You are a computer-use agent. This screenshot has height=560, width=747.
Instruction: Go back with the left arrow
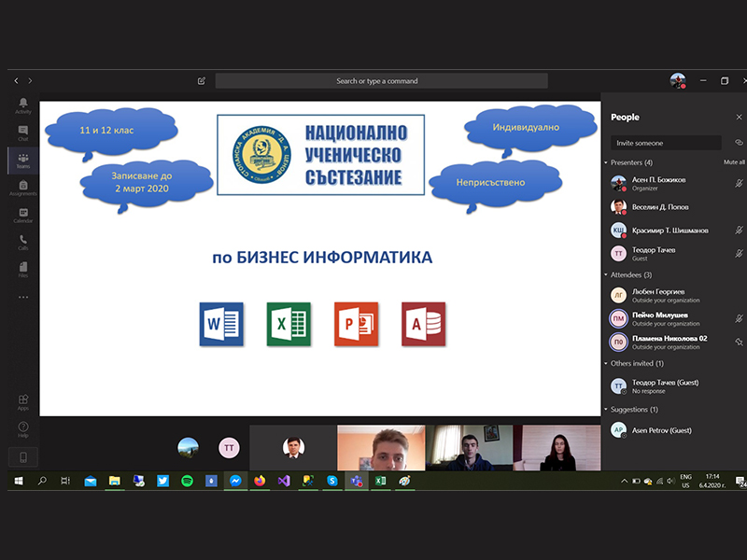tap(16, 81)
